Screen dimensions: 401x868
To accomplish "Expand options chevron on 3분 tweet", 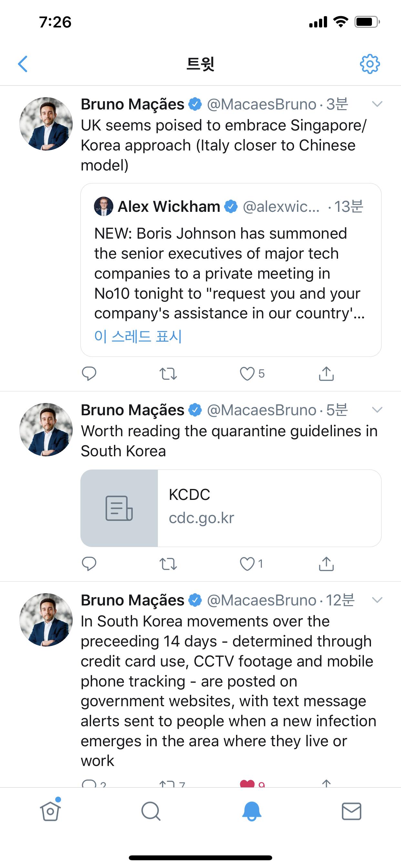I will click(377, 104).
